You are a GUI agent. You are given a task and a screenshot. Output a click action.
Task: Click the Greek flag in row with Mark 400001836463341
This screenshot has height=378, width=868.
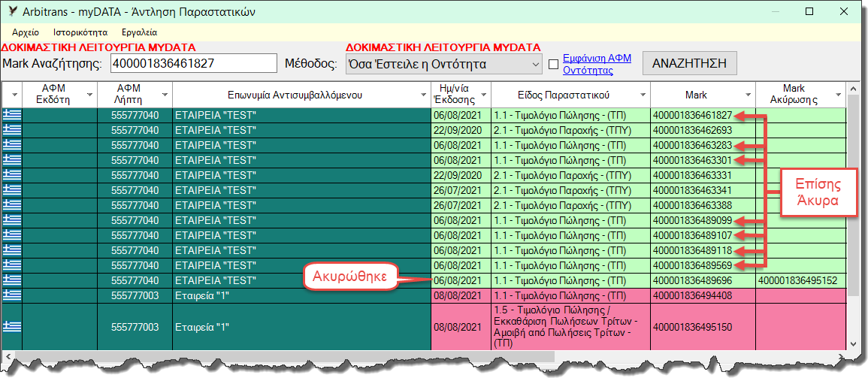(11, 190)
